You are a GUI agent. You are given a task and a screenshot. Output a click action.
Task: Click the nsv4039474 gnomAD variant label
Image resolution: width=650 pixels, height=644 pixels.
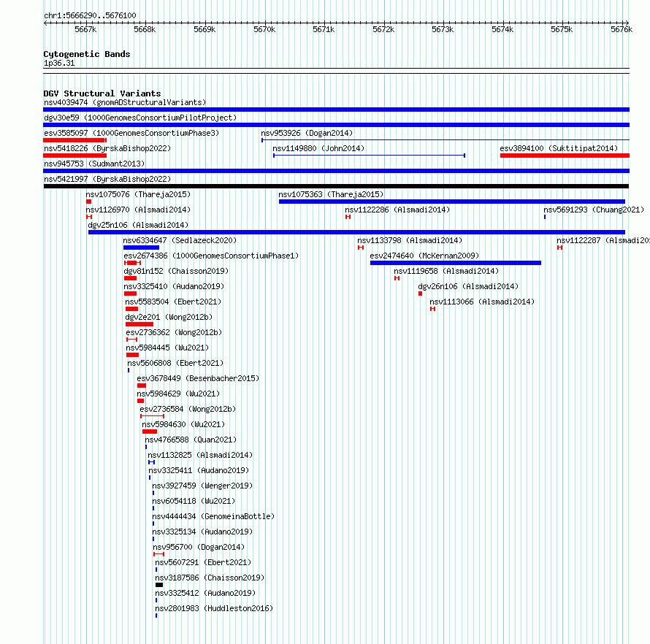[125, 102]
